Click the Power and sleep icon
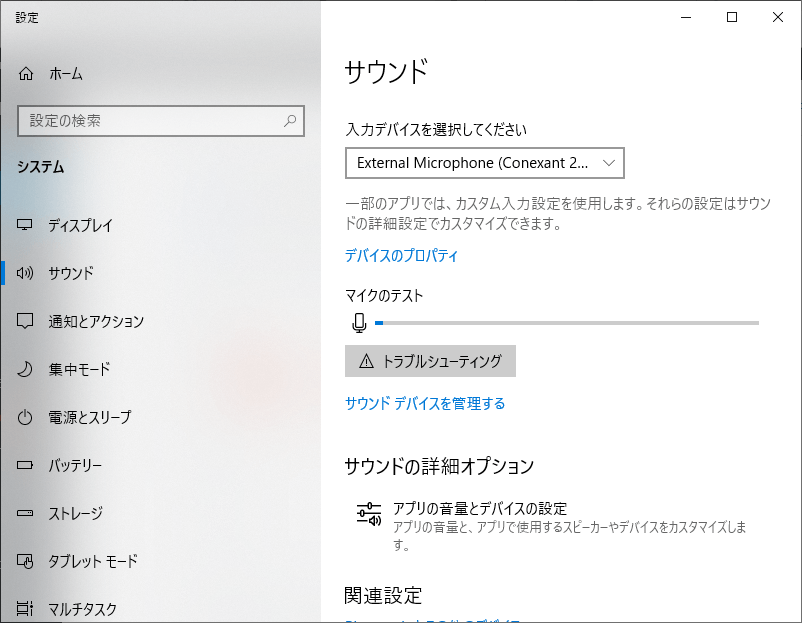Image resolution: width=802 pixels, height=623 pixels. [27, 417]
